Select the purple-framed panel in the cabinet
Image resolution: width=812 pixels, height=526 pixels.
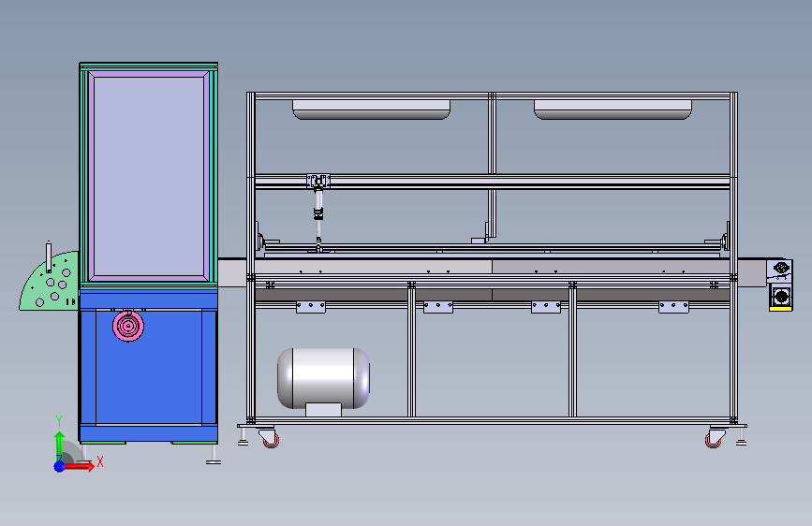pos(149,177)
